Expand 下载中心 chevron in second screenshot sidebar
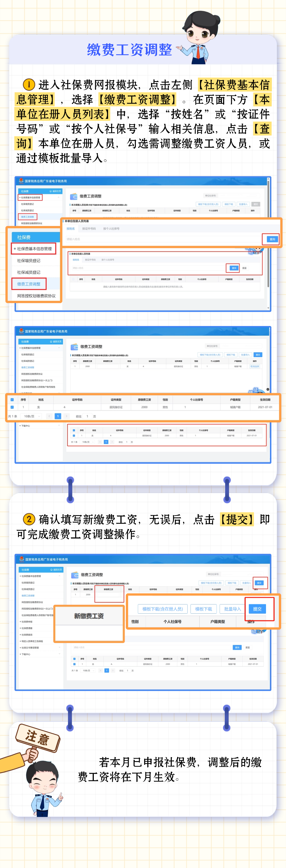 (59, 426)
